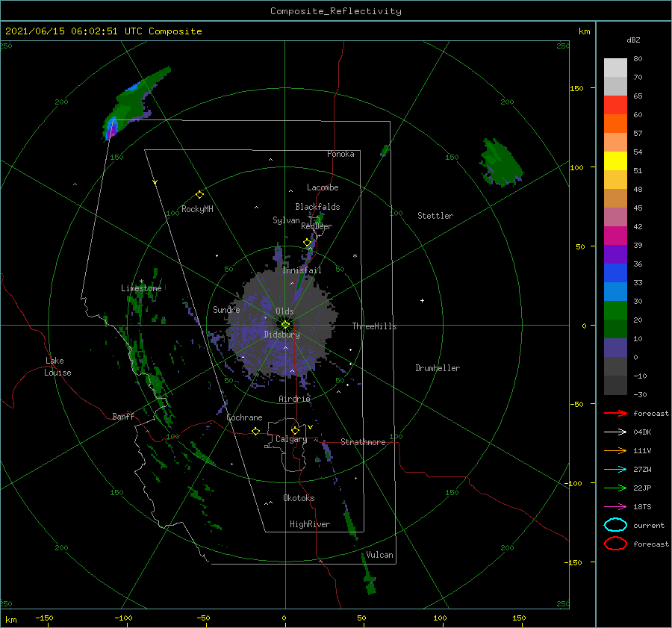Screen dimensions: 672x628
Task: Click the green echo cell north of Stettler
Action: [500, 164]
